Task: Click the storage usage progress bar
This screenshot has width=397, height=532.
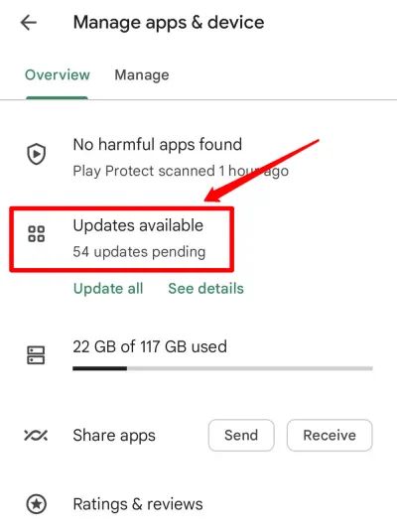Action: [222, 368]
